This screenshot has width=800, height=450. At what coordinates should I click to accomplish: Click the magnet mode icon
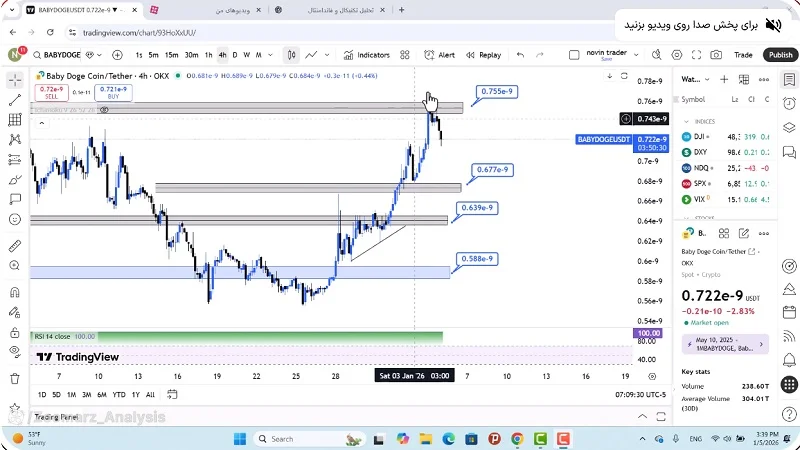[x=14, y=293]
